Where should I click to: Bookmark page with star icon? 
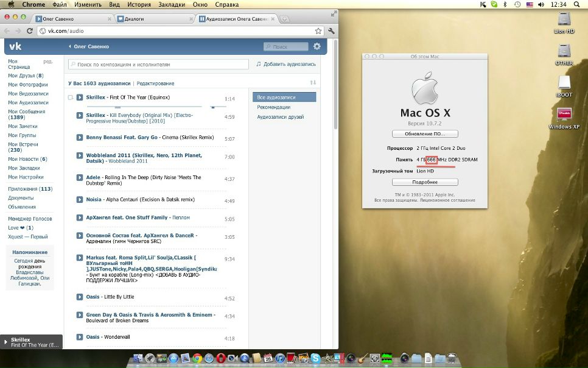[x=318, y=31]
